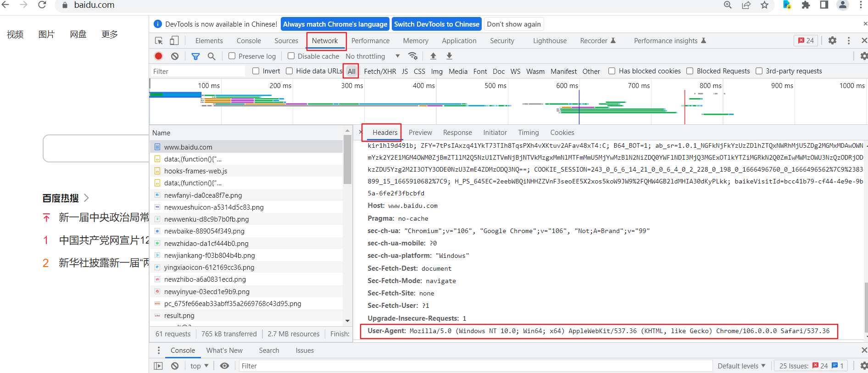Image resolution: width=868 pixels, height=373 pixels.
Task: Close the console drawer
Action: pos(864,350)
